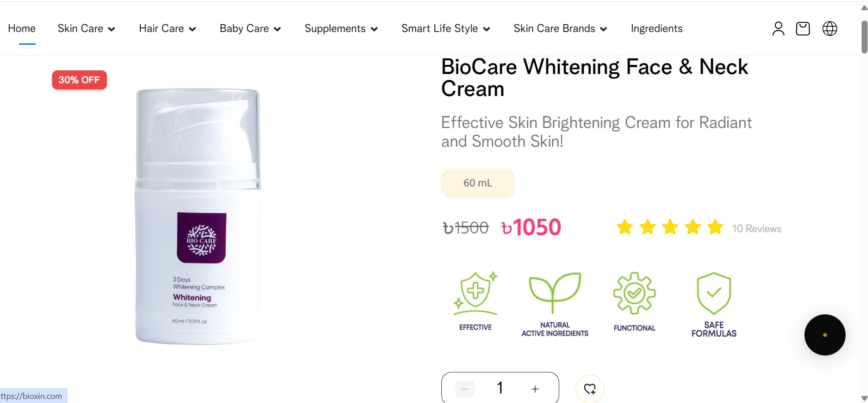Open the 10 Reviews link
868x403 pixels.
[757, 228]
